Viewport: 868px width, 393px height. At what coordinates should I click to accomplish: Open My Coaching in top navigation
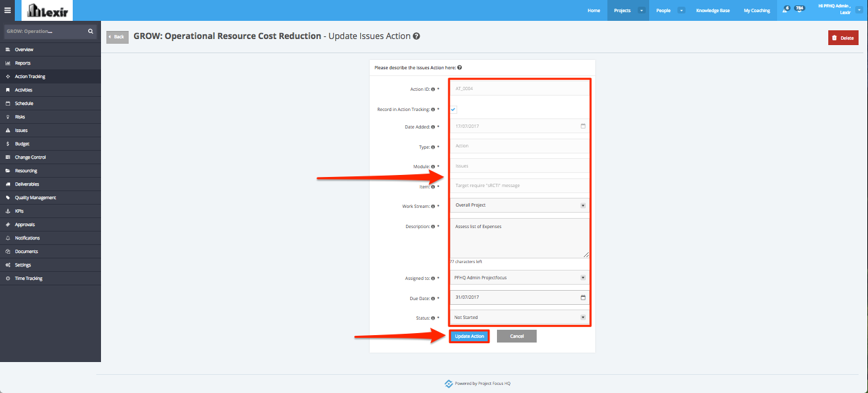tap(756, 11)
